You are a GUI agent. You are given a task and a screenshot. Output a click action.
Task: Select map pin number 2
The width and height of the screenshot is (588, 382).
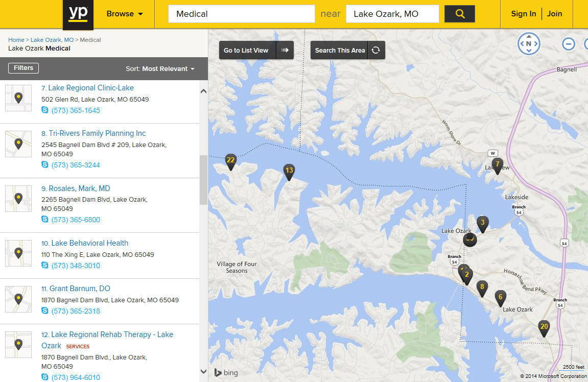(x=467, y=276)
